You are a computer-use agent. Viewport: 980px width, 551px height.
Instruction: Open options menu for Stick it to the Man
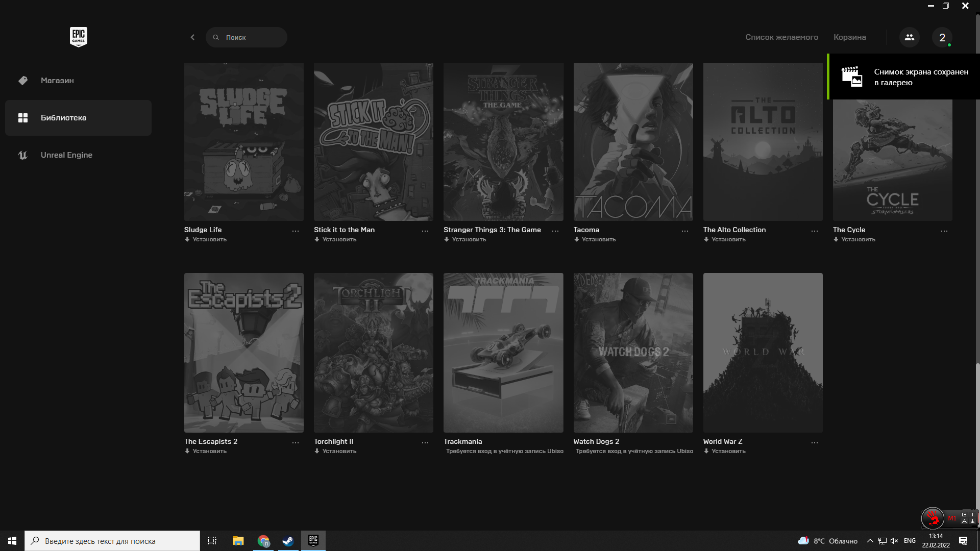pos(425,231)
